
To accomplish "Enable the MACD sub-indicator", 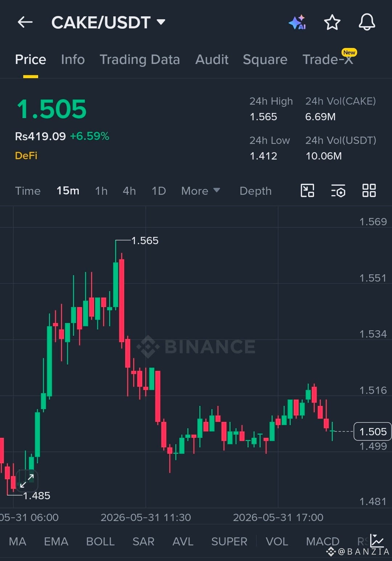I will 323,541.
